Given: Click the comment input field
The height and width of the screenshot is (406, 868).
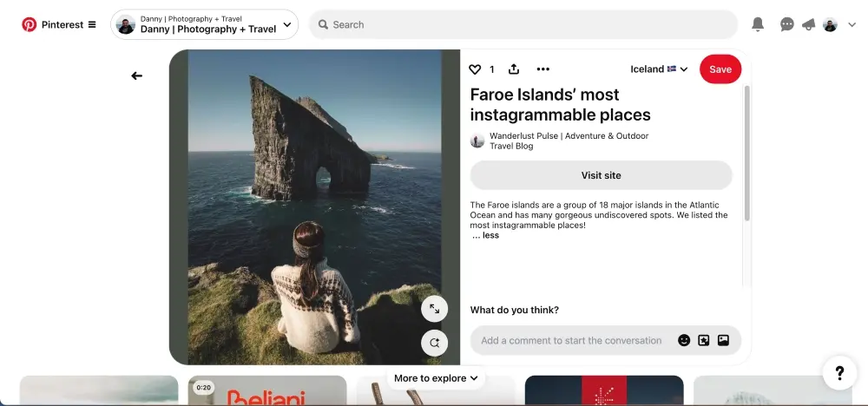Looking at the screenshot, I should pos(571,340).
